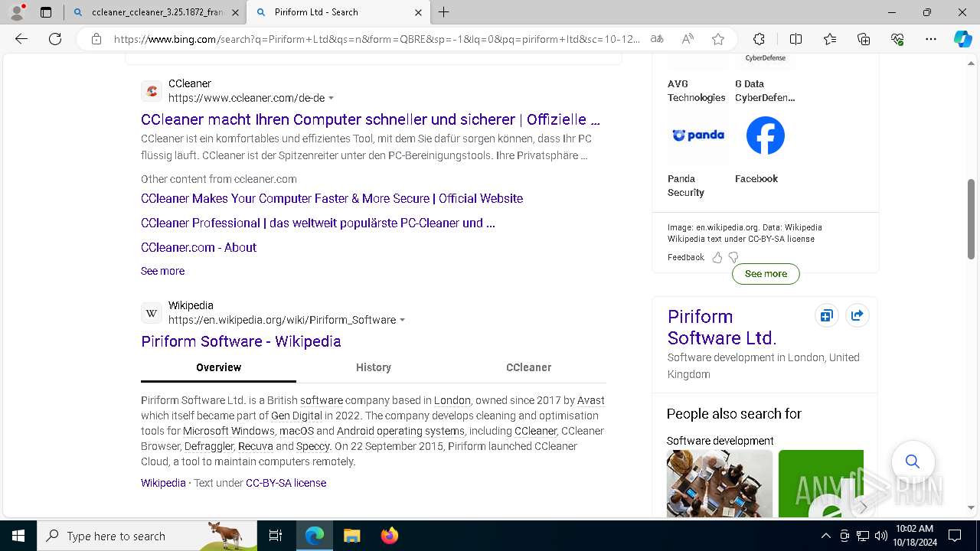Open Task View on the taskbar
The width and height of the screenshot is (980, 551).
click(x=276, y=536)
